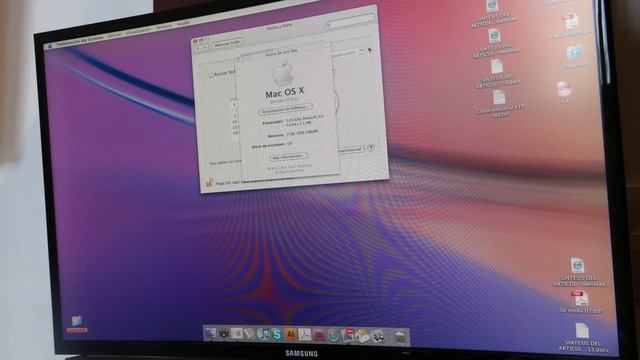
Task: Toggle the Ajustar fecha checkbox
Action: tap(211, 75)
